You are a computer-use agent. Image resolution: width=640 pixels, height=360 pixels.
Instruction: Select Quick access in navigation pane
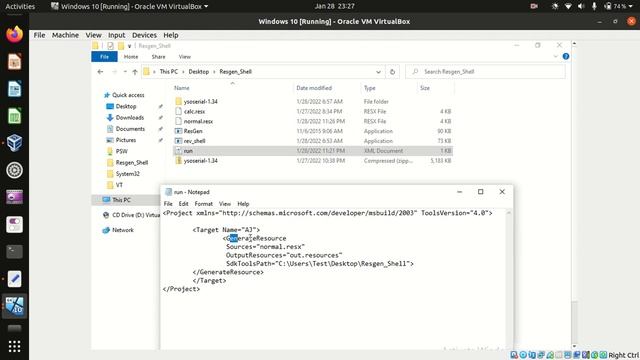coord(128,95)
